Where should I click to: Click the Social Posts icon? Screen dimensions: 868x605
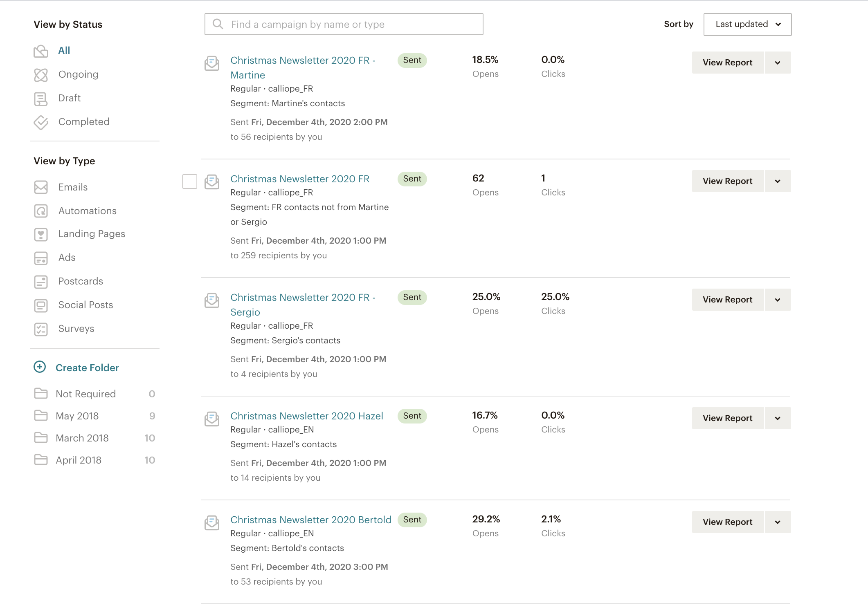pyautogui.click(x=41, y=305)
